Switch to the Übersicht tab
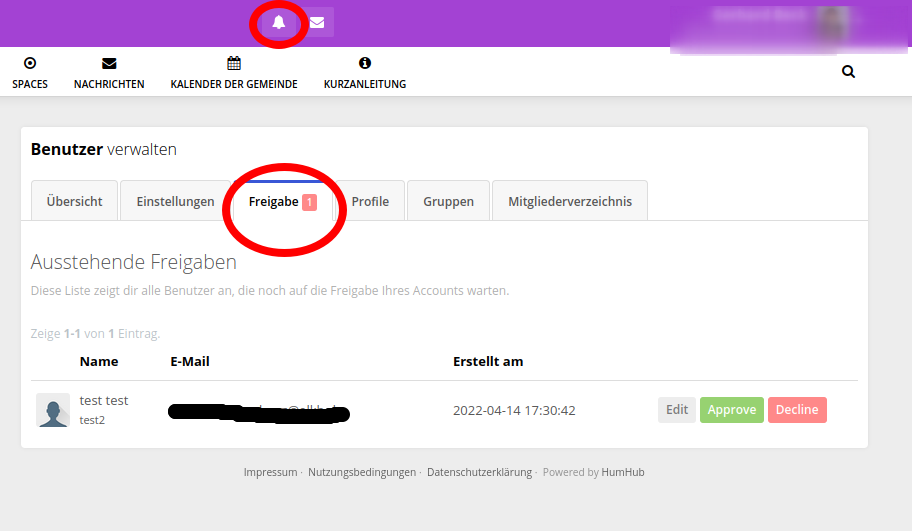Image resolution: width=912 pixels, height=531 pixels. [74, 201]
